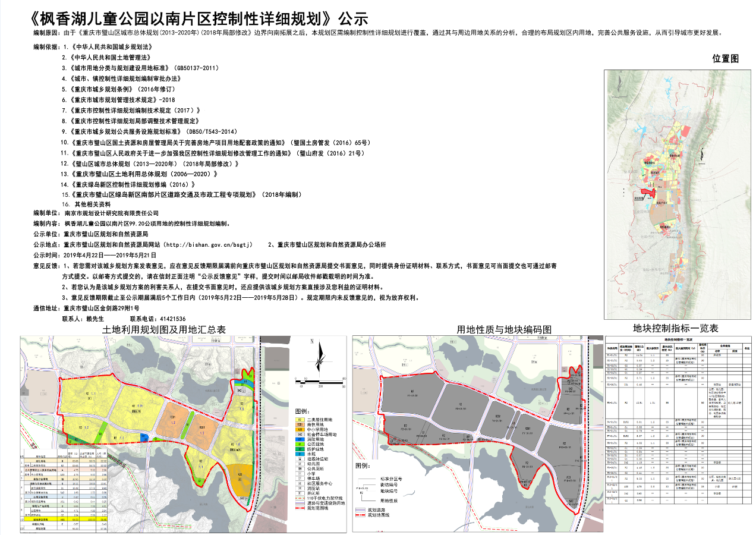This screenshot has height=535, width=756.
Task: Click item 6 重庆市城市规划管理技术规定-2018
Action: point(119,100)
